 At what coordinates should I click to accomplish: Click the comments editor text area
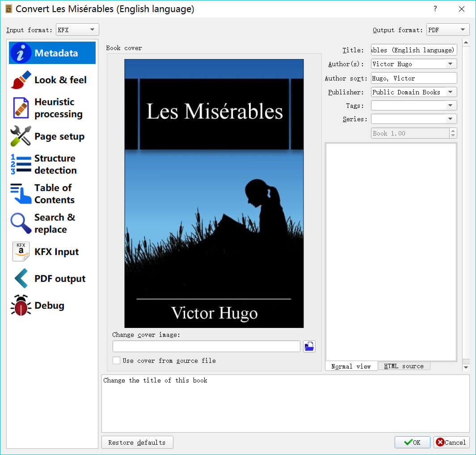tap(391, 252)
